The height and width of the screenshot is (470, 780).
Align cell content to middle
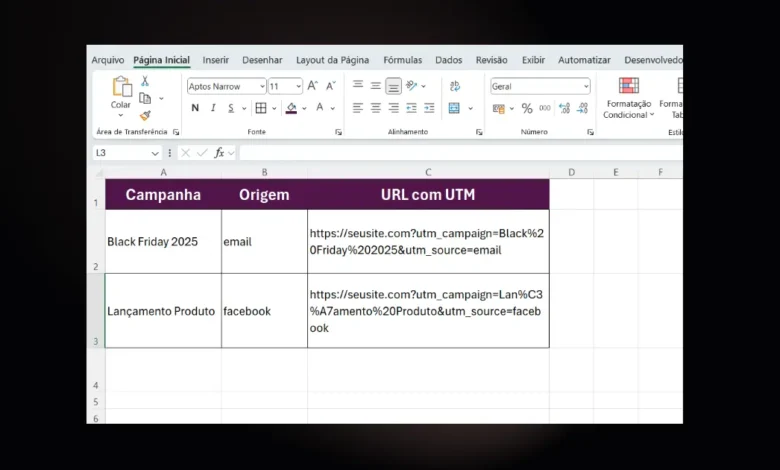pyautogui.click(x=376, y=86)
